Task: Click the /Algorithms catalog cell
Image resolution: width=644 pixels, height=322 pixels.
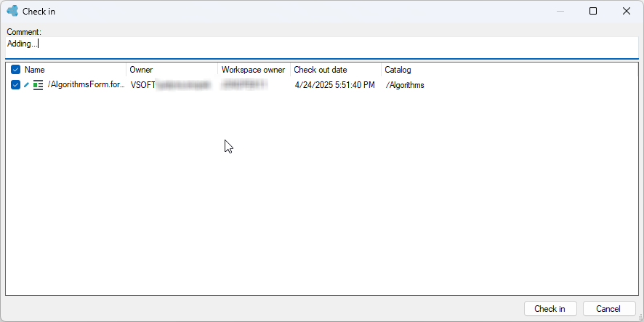Action: 405,85
